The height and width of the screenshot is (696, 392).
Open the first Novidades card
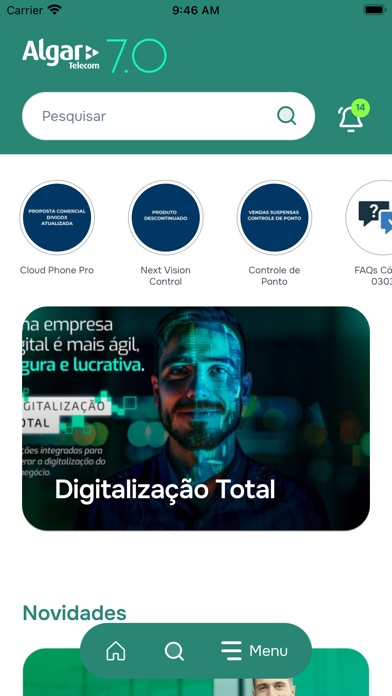196,672
